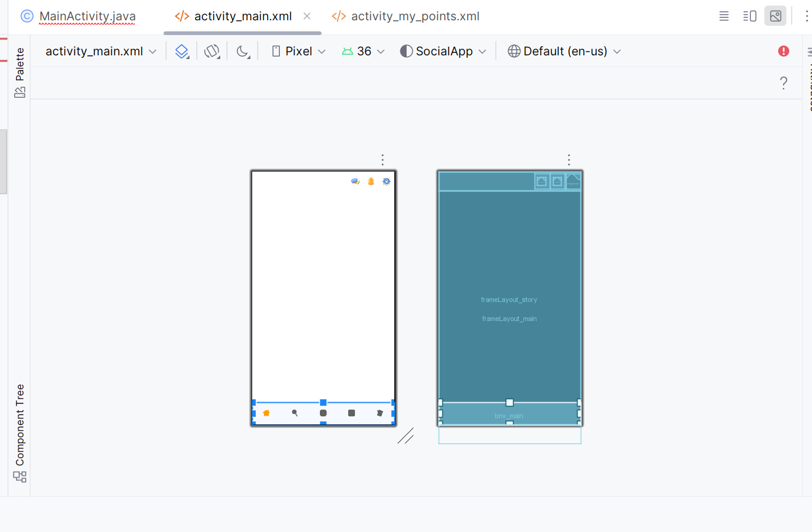Open the Default (en-us) locale dropdown
812x532 pixels.
coord(564,51)
